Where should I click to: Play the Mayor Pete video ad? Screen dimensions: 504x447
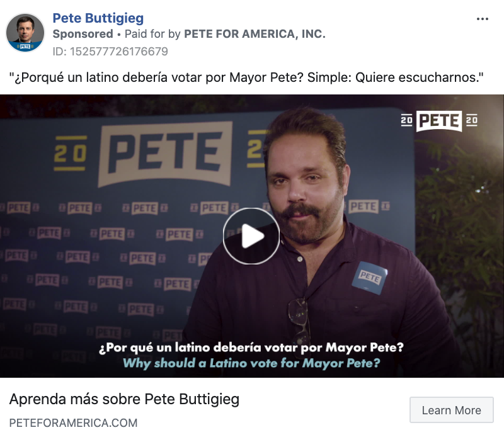pyautogui.click(x=251, y=236)
